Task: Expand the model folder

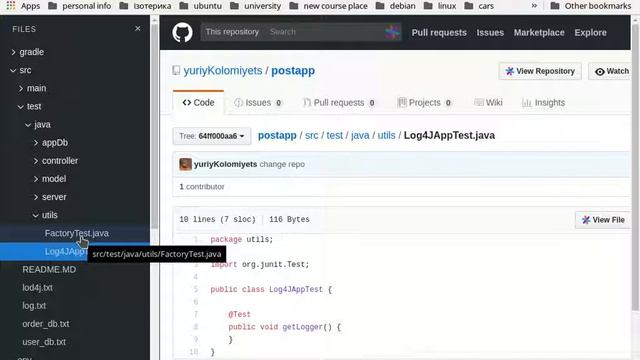Action: 49,179
